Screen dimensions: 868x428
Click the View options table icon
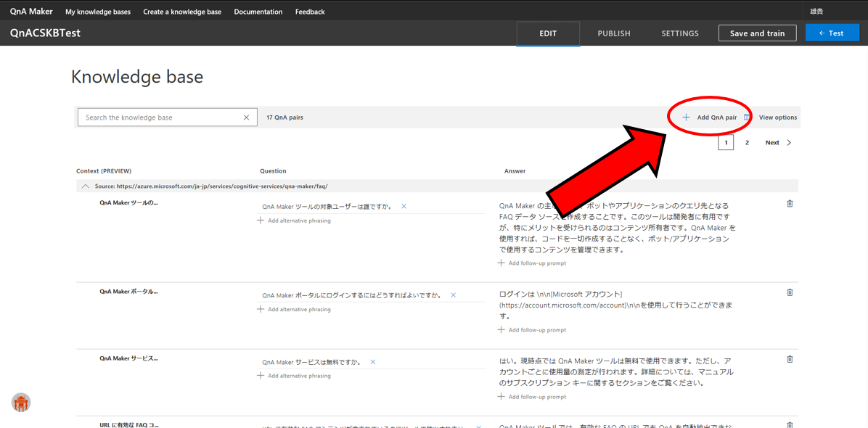click(x=748, y=118)
